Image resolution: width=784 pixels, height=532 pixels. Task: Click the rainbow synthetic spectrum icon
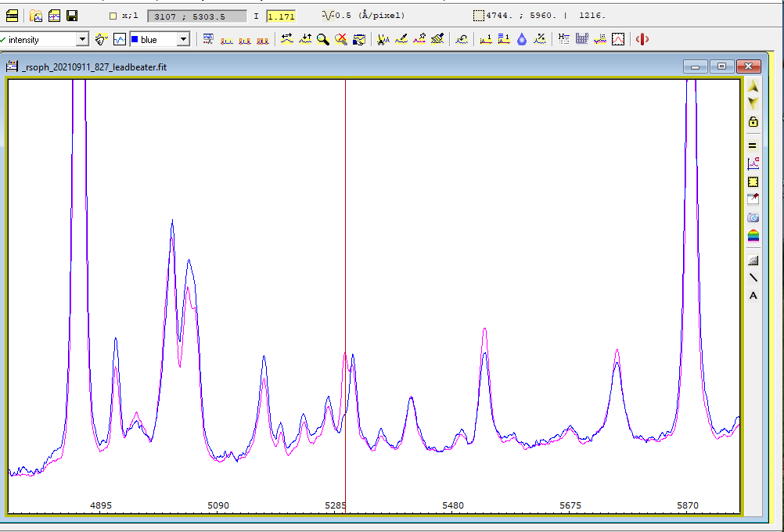coord(753,236)
